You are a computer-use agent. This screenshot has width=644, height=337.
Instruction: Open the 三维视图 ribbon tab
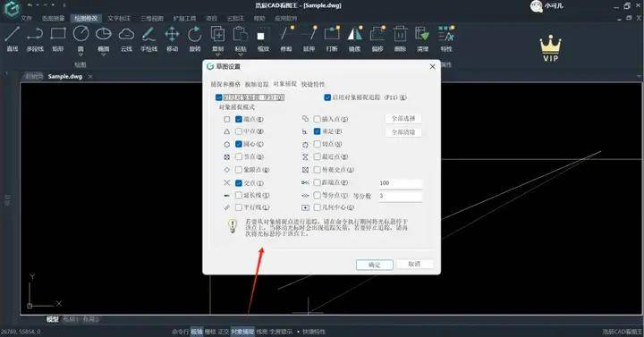(x=152, y=19)
